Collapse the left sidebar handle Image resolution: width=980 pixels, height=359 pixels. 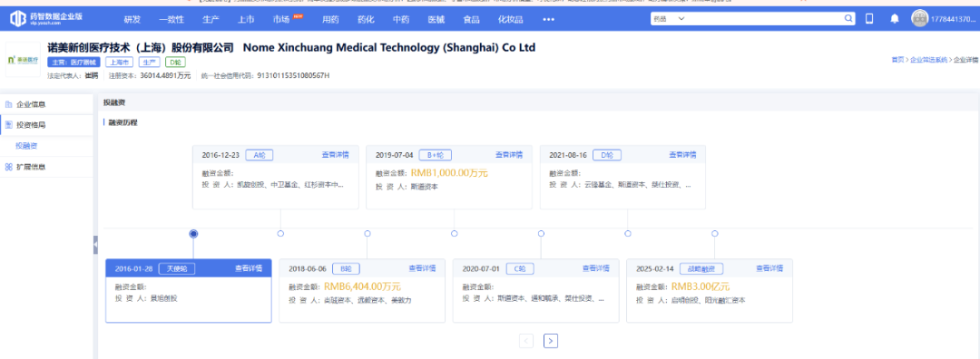95,245
